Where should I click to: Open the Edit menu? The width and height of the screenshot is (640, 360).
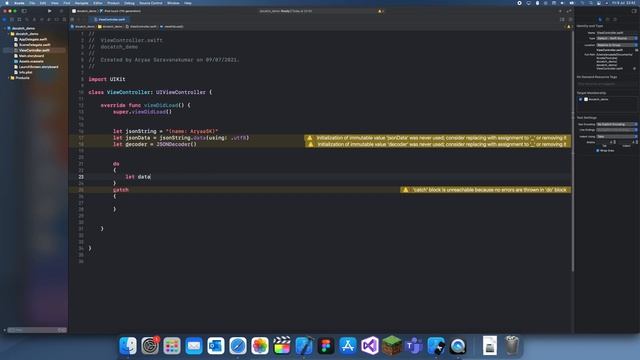pos(43,3)
